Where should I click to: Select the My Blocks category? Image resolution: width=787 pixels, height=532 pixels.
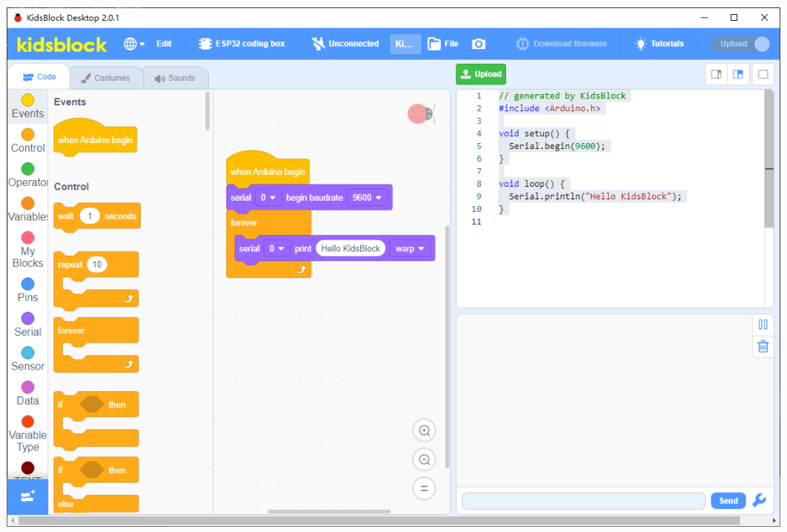[27, 250]
